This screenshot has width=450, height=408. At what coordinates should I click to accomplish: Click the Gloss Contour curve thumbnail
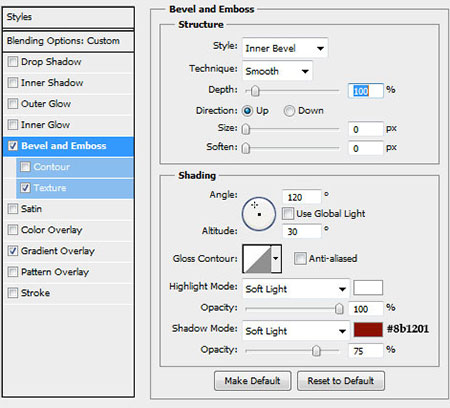(257, 259)
